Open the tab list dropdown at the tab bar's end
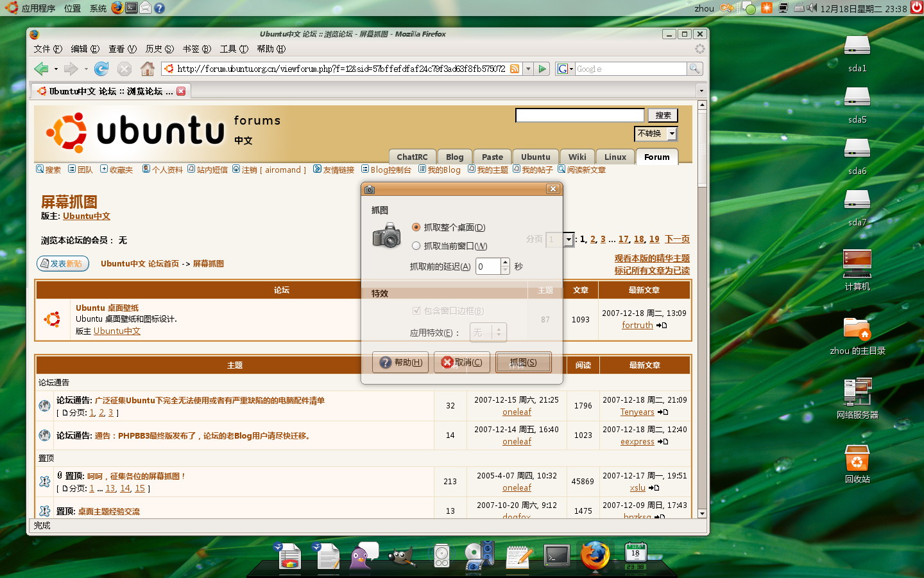Screen dimensions: 924x578 pos(701,91)
